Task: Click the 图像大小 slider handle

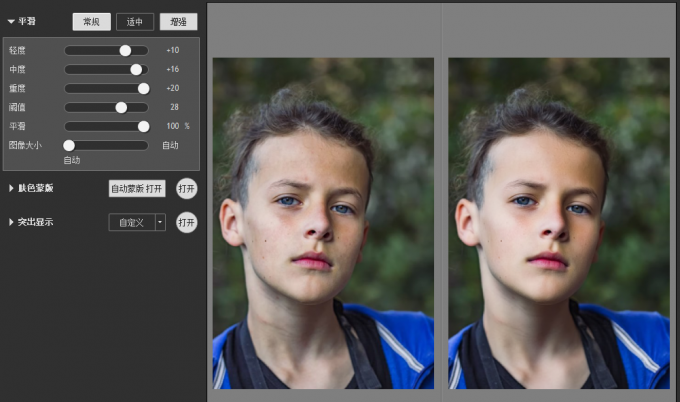Action: pyautogui.click(x=69, y=145)
